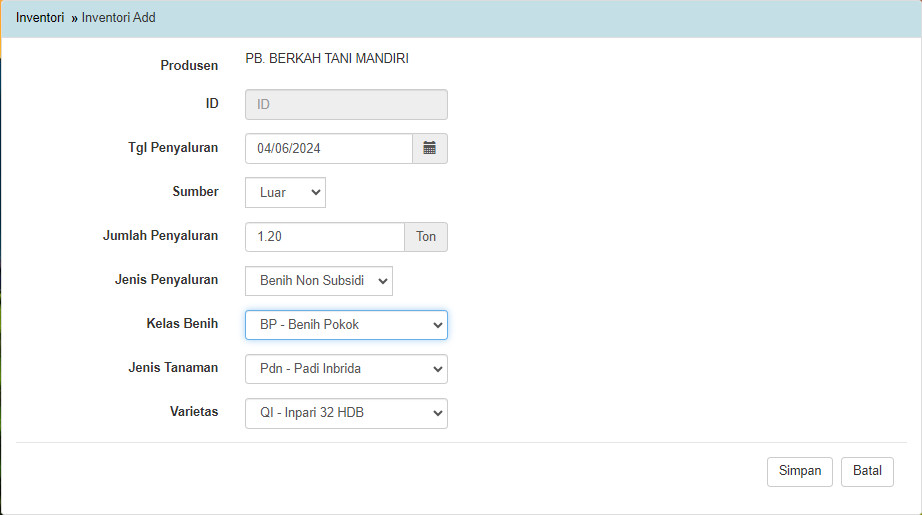Image resolution: width=922 pixels, height=515 pixels.
Task: Open the calendar date picker icon
Action: 430,148
